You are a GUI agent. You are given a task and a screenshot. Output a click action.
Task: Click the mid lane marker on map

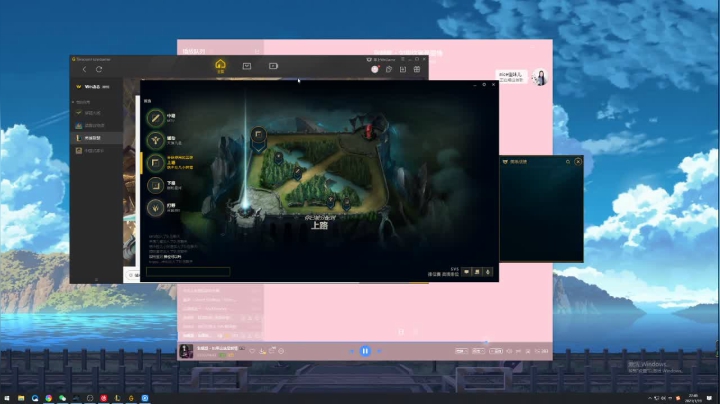click(x=298, y=173)
